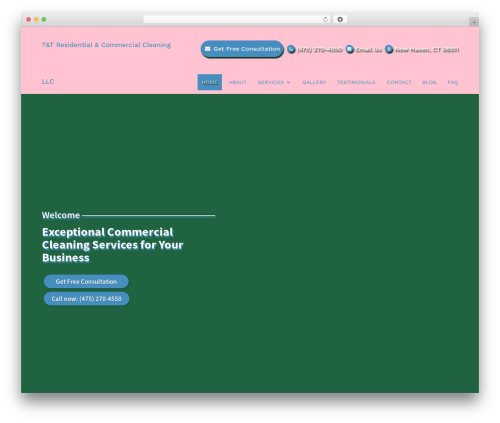Click the header Get Free Consultation button
This screenshot has width=500, height=423.
[x=242, y=49]
